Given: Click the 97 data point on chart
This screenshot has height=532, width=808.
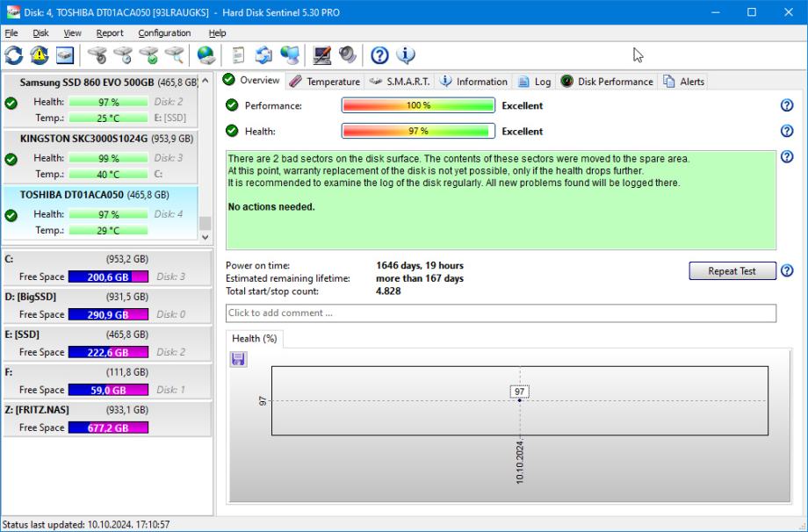Looking at the screenshot, I should (x=519, y=399).
